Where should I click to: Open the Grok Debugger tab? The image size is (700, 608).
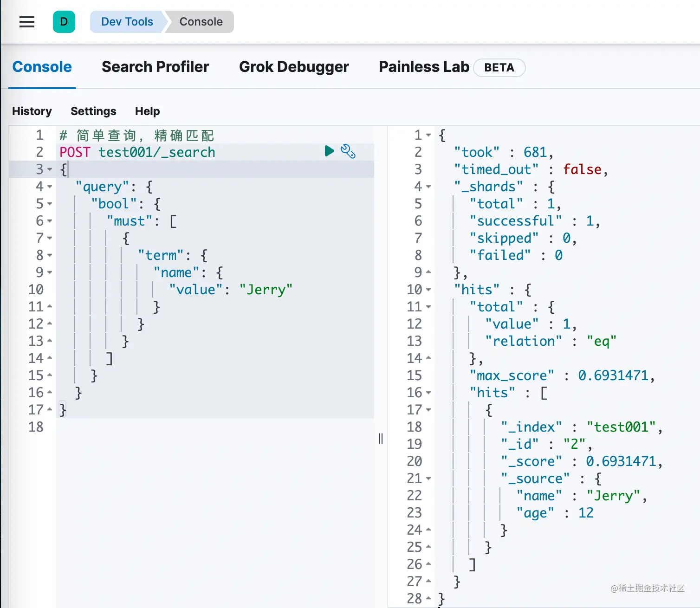[293, 67]
